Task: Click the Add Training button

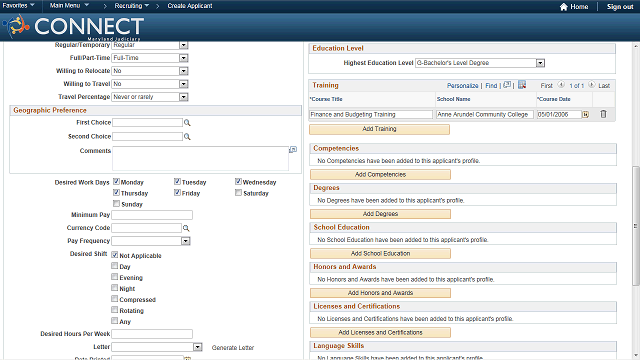Action: pyautogui.click(x=380, y=129)
